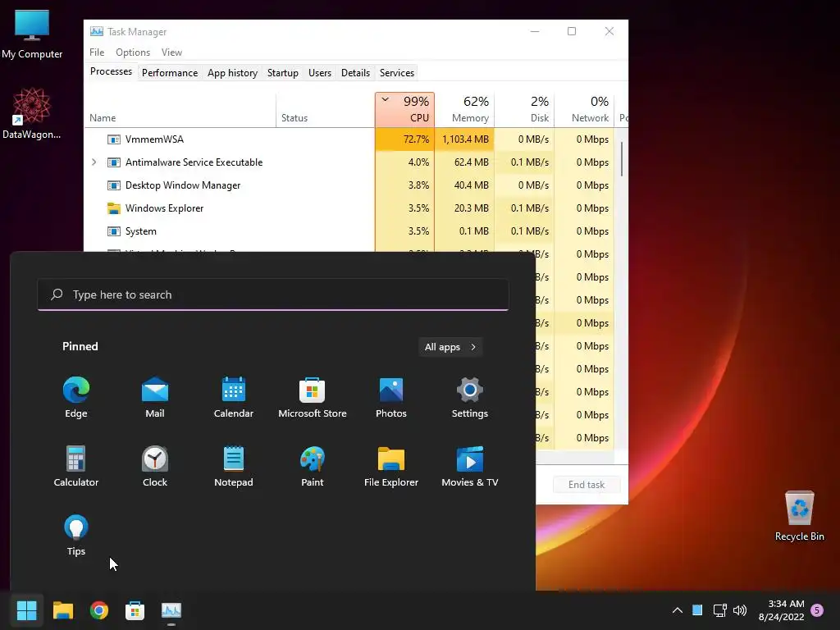The width and height of the screenshot is (840, 630).
Task: Select the DataWagon desktop shortcut
Action: [32, 114]
